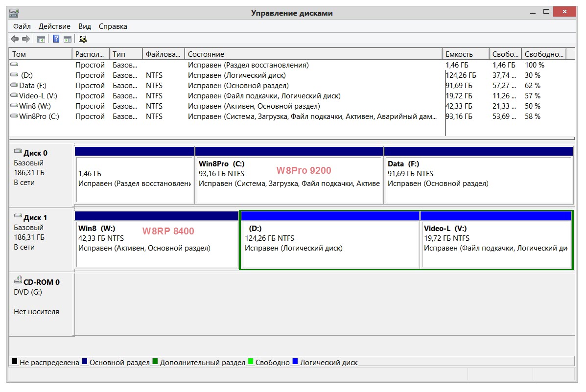Select the Data (F:) partition block
This screenshot has width=586, height=392.
[478, 179]
